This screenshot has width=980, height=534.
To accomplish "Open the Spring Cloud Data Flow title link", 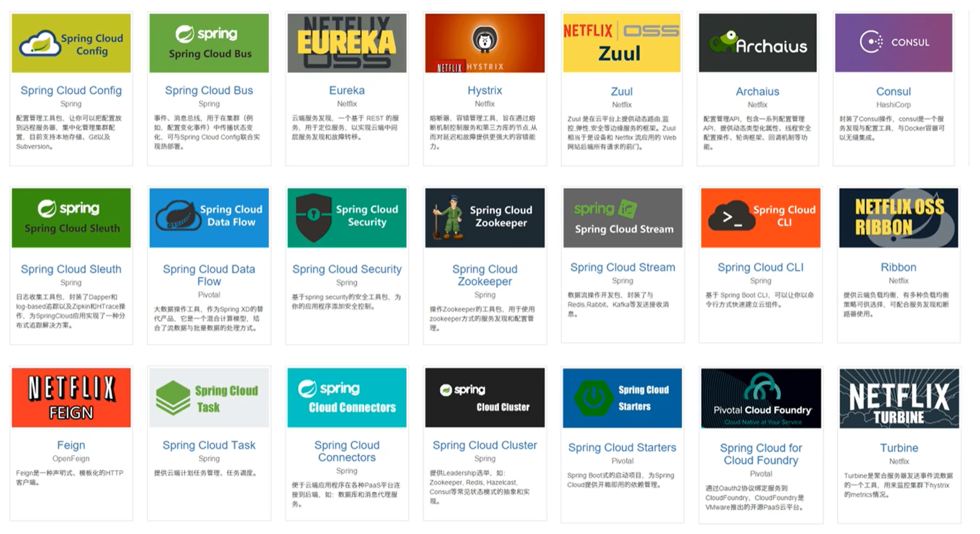I will [x=209, y=275].
